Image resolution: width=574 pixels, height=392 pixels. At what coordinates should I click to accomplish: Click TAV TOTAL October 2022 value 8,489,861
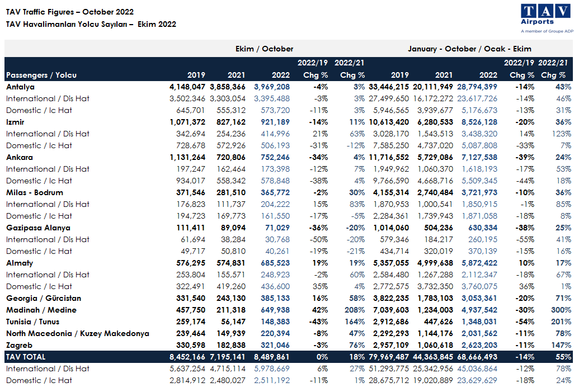(272, 357)
